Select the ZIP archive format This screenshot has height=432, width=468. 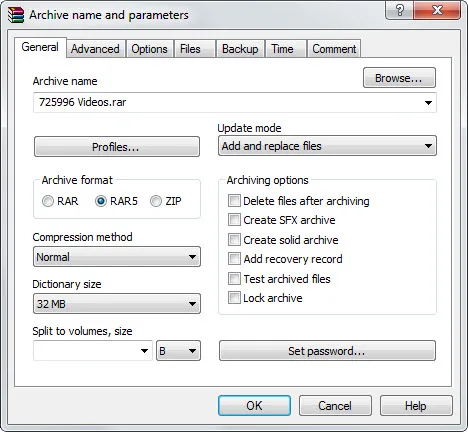click(x=156, y=201)
